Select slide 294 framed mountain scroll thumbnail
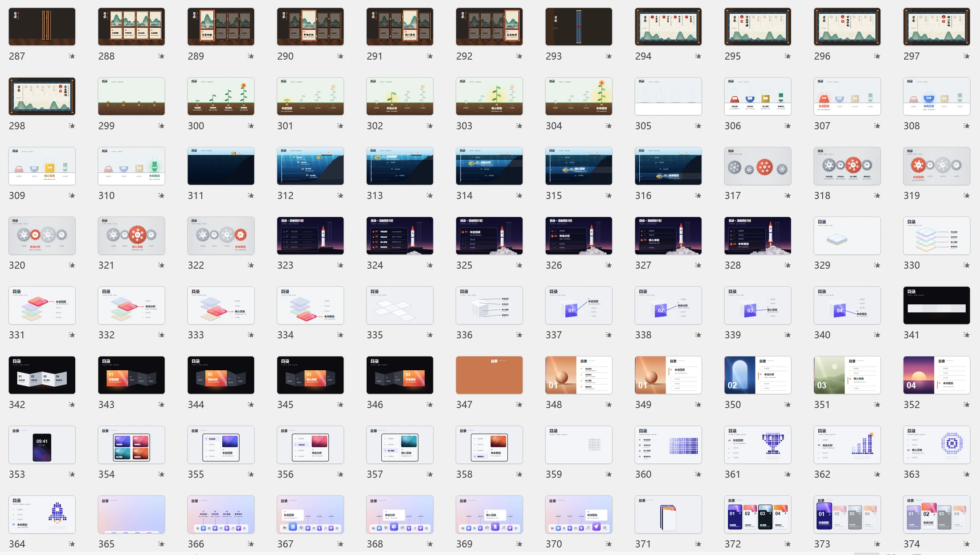 [x=668, y=27]
